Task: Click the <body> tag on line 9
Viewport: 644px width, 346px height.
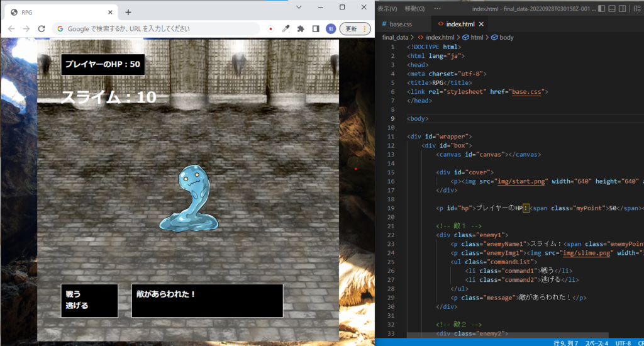Action: click(x=418, y=119)
